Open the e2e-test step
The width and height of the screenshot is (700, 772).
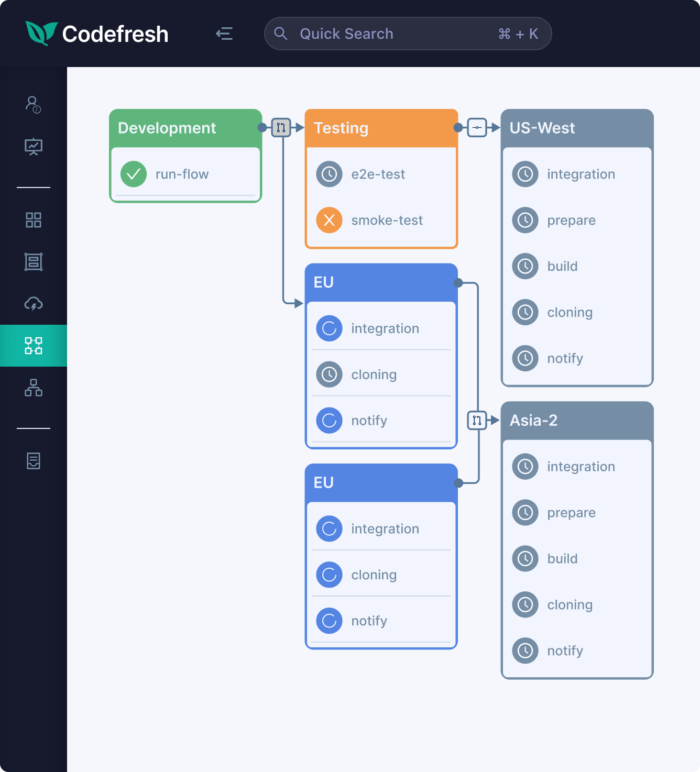coord(381,174)
